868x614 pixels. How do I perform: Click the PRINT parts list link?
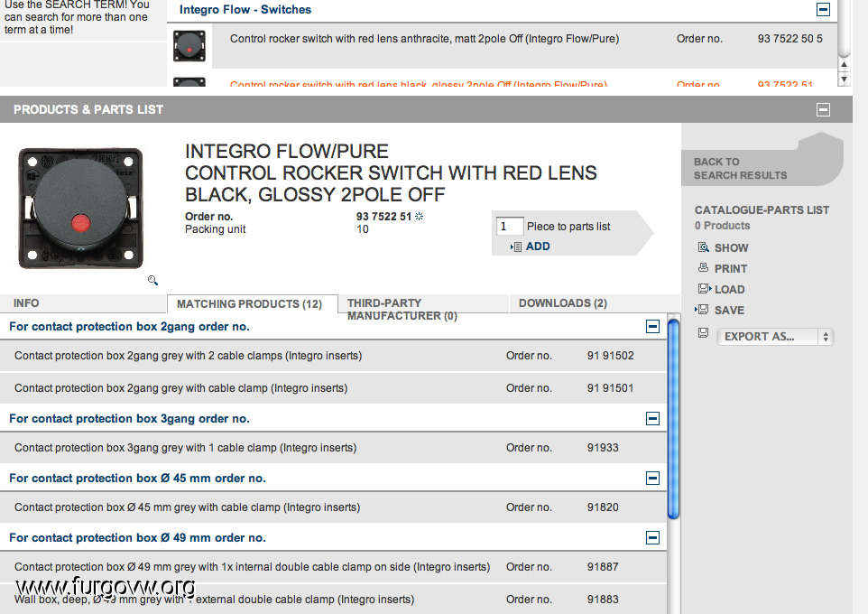pos(731,269)
